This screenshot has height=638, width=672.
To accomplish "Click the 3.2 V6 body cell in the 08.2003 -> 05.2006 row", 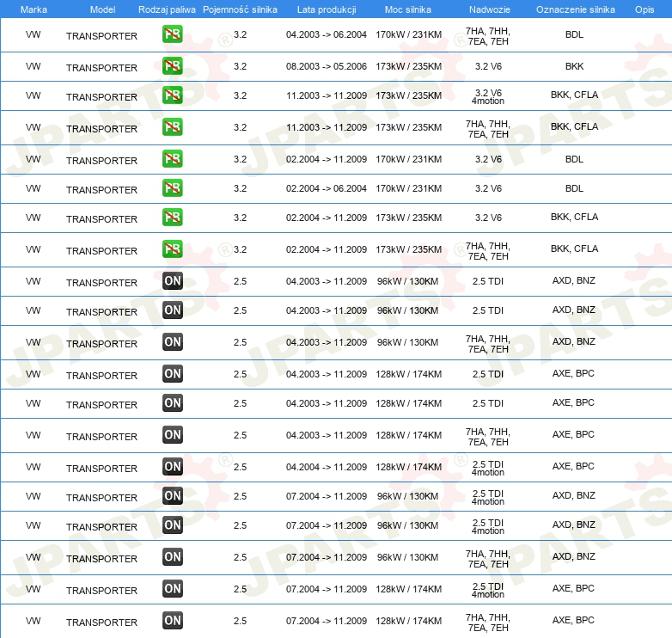I will click(x=488, y=66).
